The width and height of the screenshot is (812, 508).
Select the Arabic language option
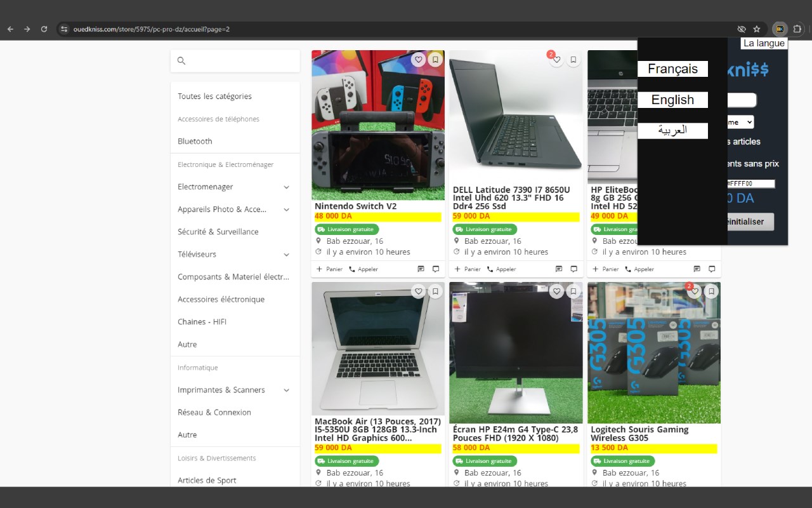coord(672,130)
